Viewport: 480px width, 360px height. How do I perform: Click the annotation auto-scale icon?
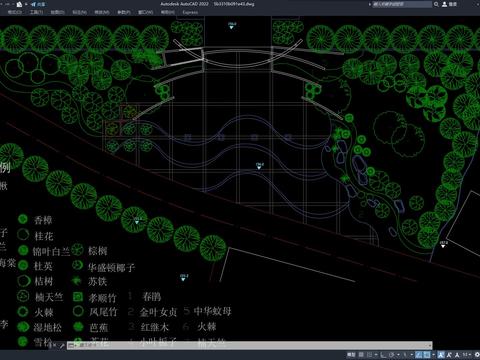[x=449, y=355]
